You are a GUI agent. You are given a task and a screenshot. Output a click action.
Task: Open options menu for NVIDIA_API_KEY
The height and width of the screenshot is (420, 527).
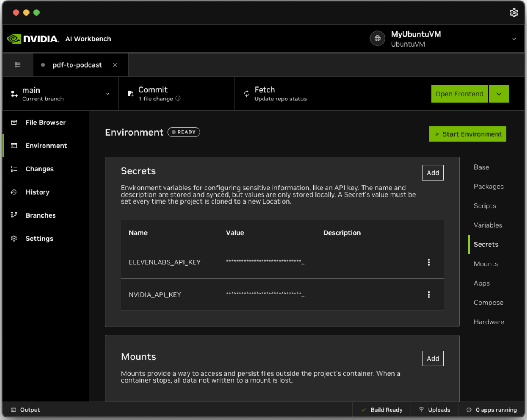429,295
